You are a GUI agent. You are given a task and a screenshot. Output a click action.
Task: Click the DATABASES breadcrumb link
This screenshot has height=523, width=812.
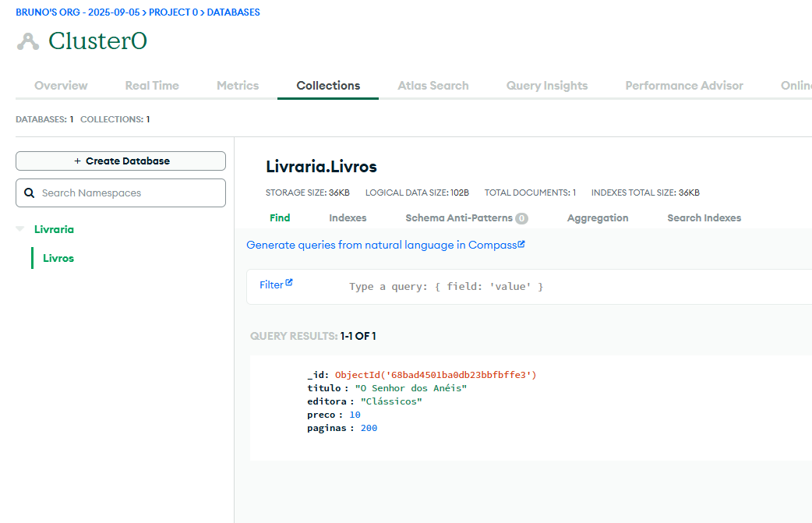coord(234,12)
